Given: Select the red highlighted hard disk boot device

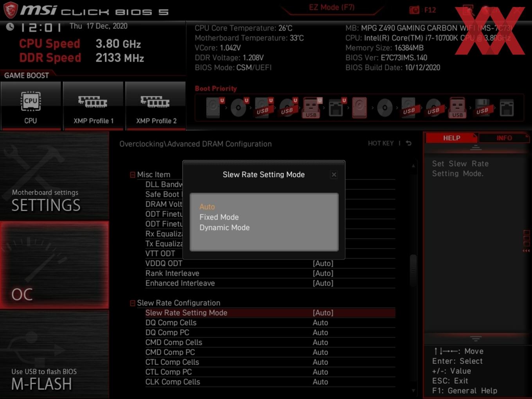Looking at the screenshot, I should click(359, 108).
